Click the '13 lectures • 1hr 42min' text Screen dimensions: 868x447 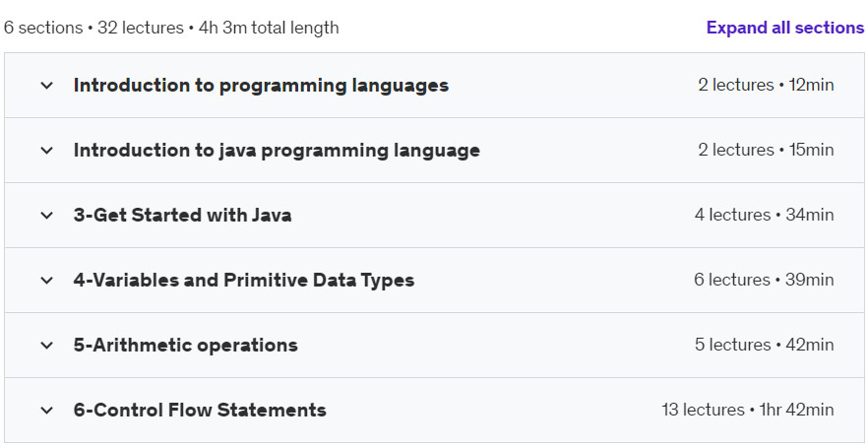click(x=747, y=410)
